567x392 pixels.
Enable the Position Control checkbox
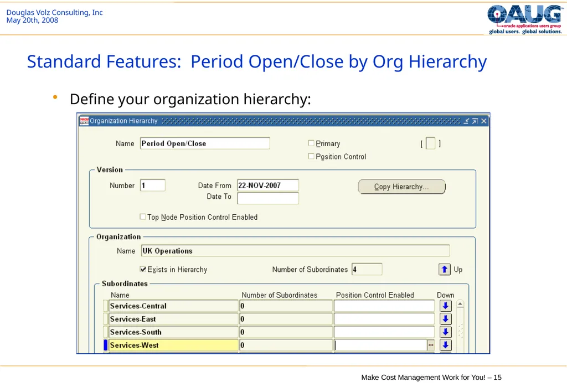[311, 156]
